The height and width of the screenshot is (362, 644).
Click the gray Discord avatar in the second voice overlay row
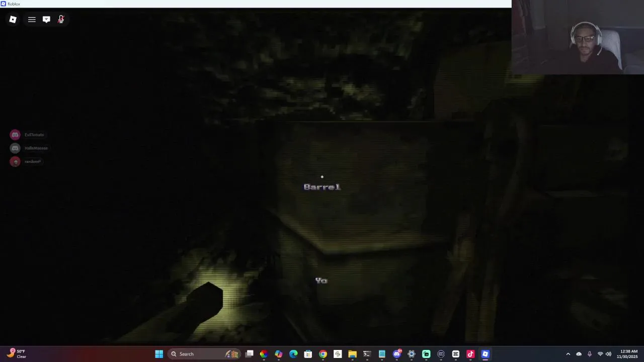pyautogui.click(x=15, y=148)
